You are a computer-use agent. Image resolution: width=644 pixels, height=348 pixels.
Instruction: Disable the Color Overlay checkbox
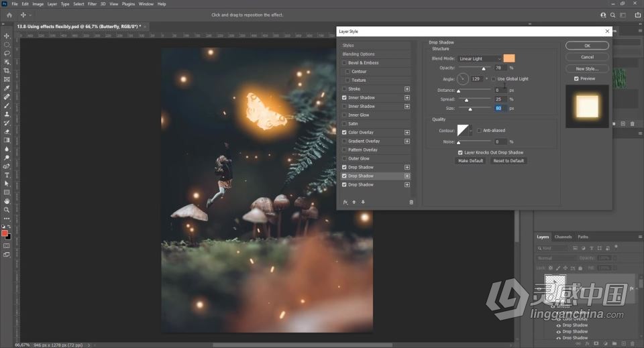[344, 133]
